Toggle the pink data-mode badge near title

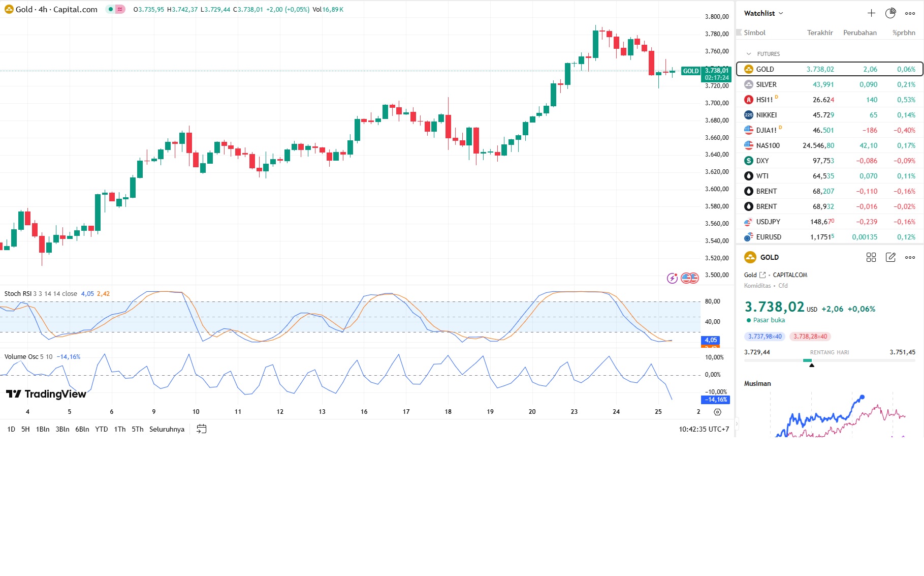[x=120, y=9]
